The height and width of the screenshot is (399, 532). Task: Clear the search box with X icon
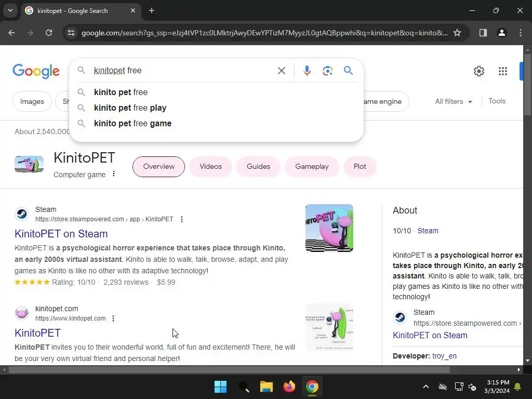(x=281, y=71)
